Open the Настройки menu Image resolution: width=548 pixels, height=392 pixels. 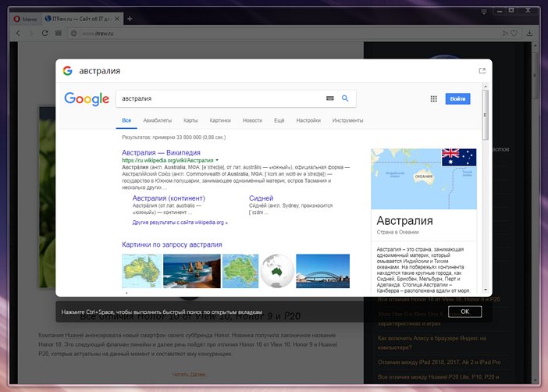tap(308, 120)
